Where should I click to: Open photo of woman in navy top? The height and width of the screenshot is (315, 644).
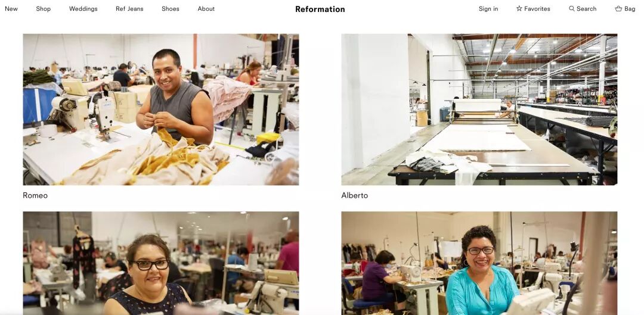[x=161, y=263]
